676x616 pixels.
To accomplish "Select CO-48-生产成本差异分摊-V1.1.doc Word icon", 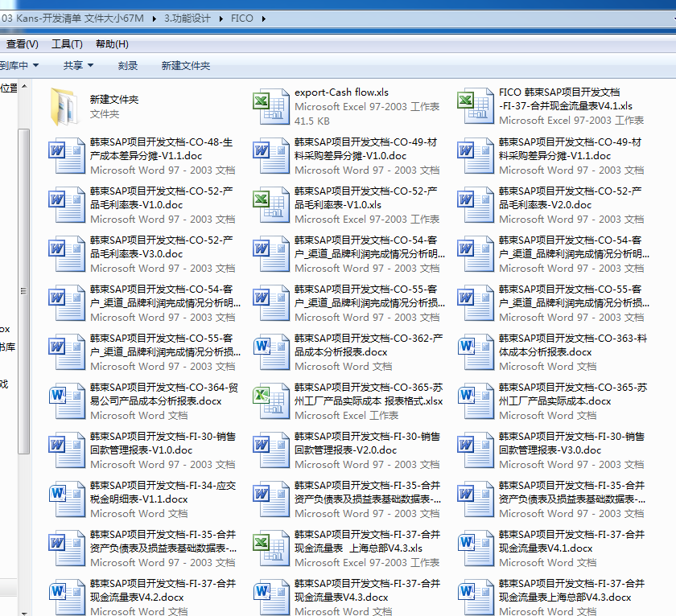I will pos(66,155).
